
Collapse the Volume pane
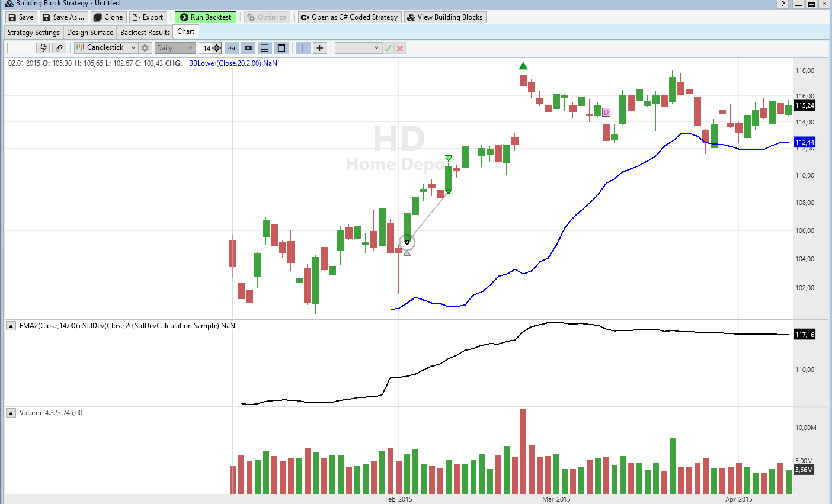tap(11, 413)
